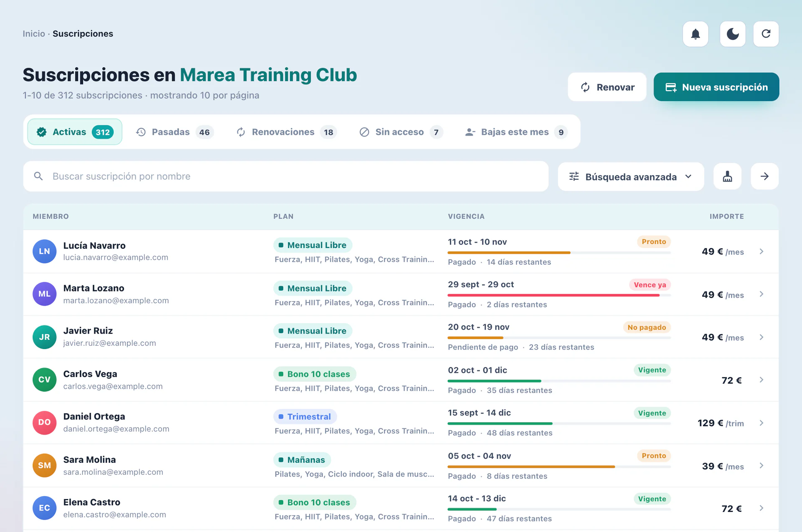Open the Renovaciones tab
This screenshot has height=532, width=802.
coord(287,132)
